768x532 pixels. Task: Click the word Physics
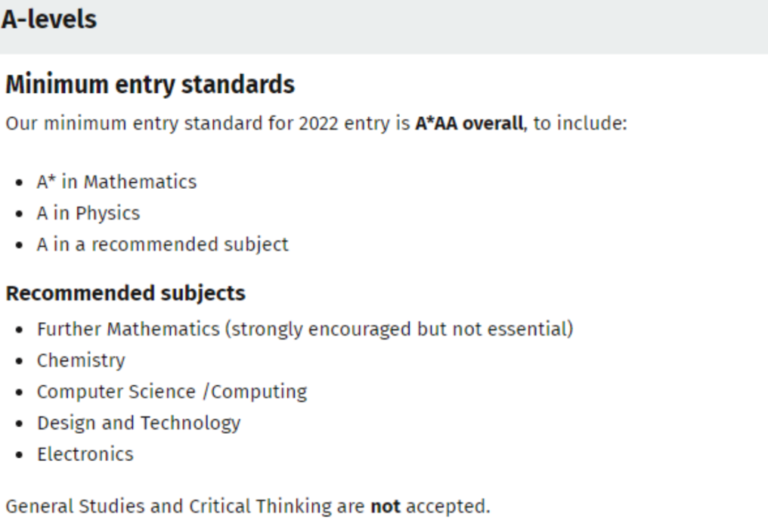[x=108, y=214]
